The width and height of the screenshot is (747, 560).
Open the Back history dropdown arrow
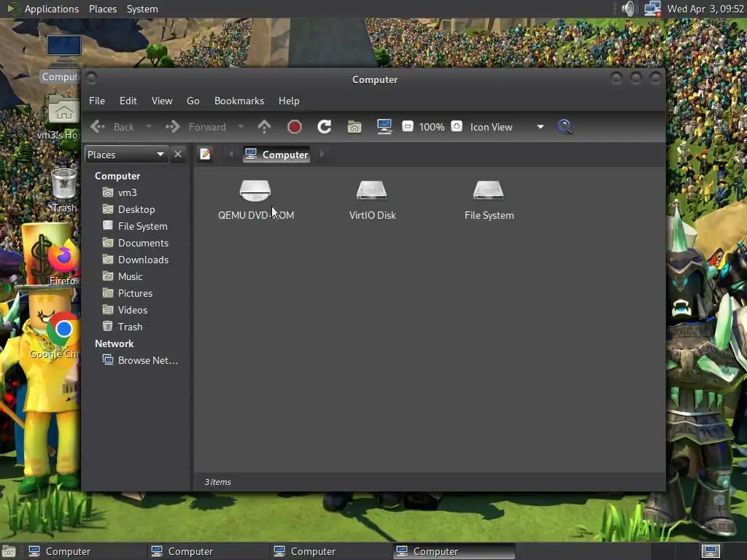pos(149,127)
